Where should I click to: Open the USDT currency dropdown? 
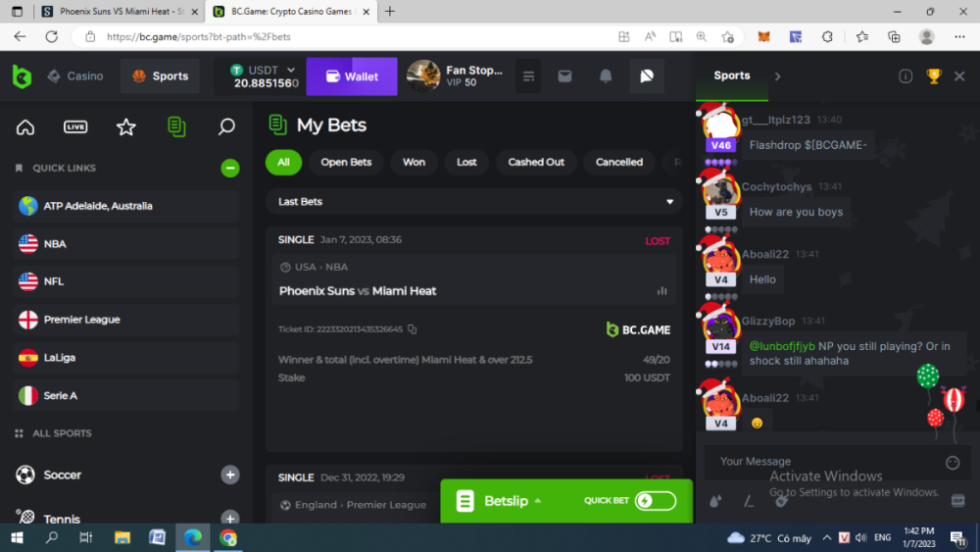click(262, 70)
